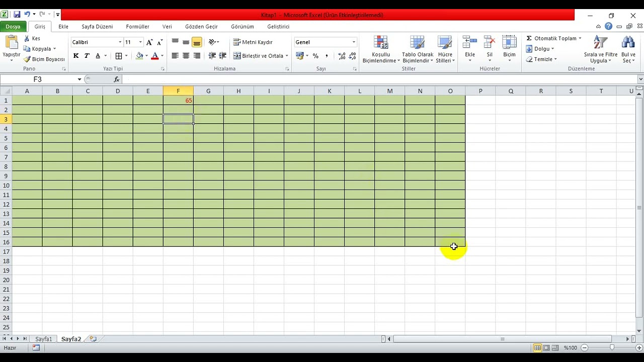Click the zoom slider handle
The height and width of the screenshot is (362, 644).
pos(612,347)
